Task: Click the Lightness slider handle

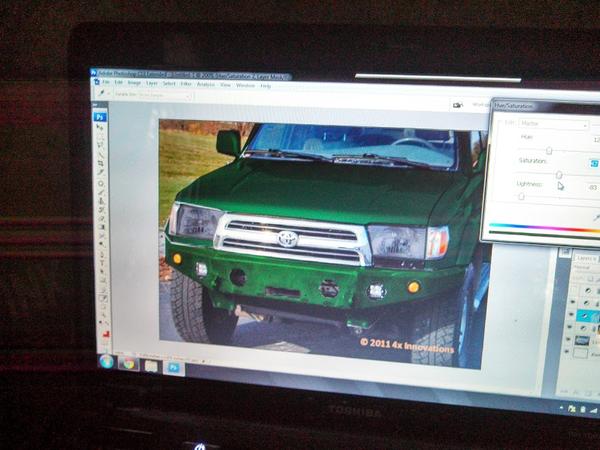Action: coord(521,196)
